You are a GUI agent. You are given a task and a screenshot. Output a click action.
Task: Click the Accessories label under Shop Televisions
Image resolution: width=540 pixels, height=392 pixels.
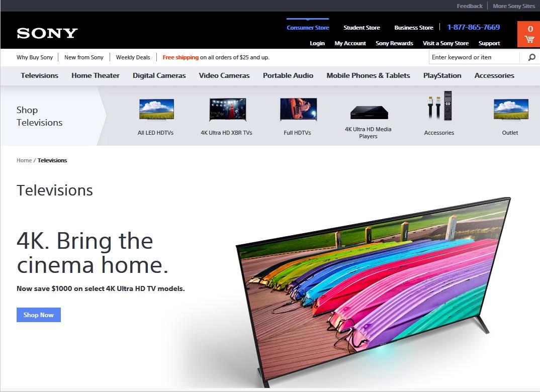click(439, 133)
